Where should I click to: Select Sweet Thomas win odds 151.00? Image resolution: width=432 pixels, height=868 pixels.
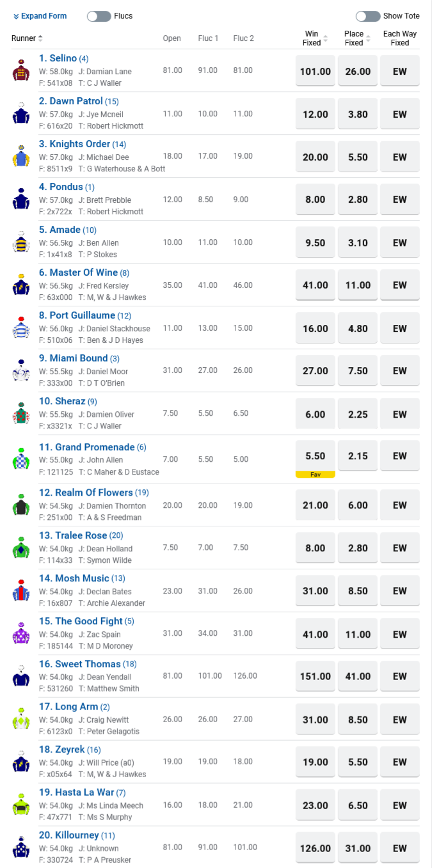[x=316, y=676]
